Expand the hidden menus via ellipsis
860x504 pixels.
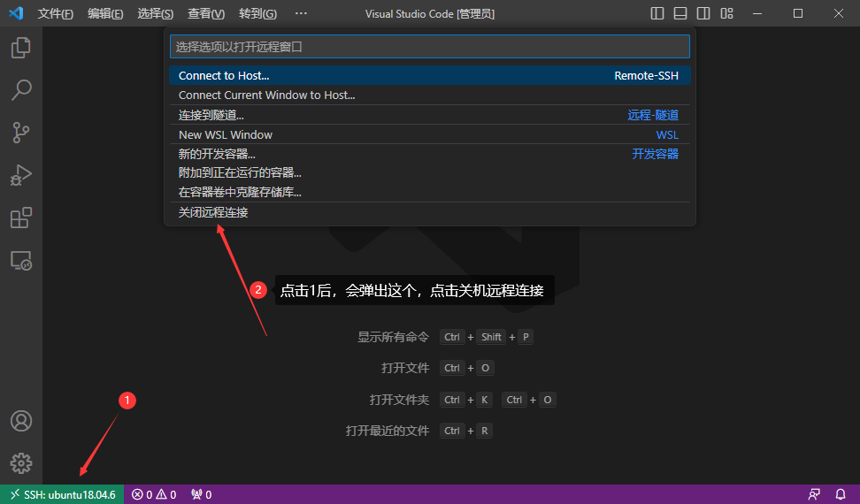301,13
